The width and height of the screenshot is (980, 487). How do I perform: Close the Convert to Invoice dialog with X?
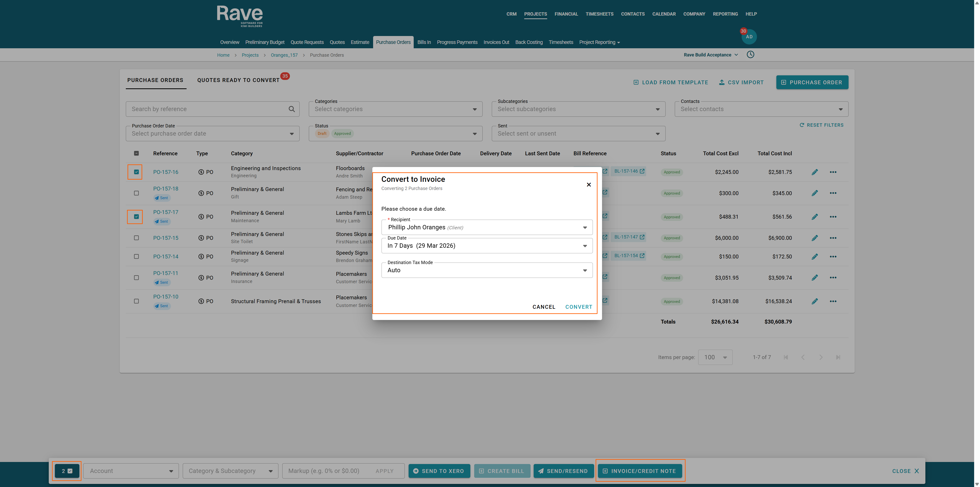click(x=589, y=185)
